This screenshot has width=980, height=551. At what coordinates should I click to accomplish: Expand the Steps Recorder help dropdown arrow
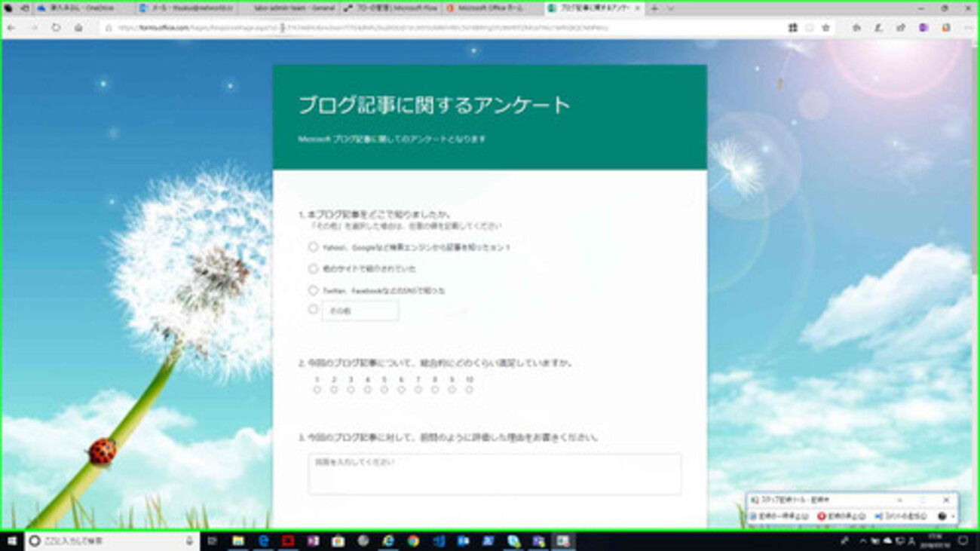[953, 516]
